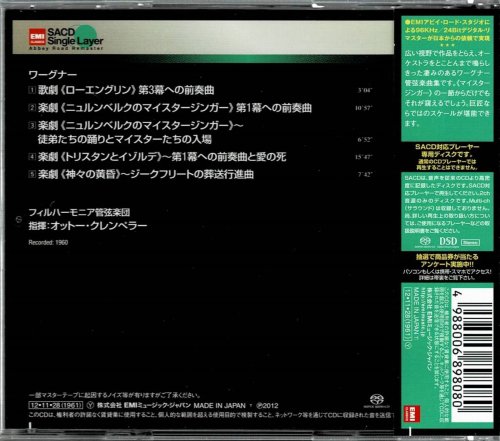Click the yellow アンケート実施中!! text
The height and width of the screenshot is (441, 500).
coord(447,264)
